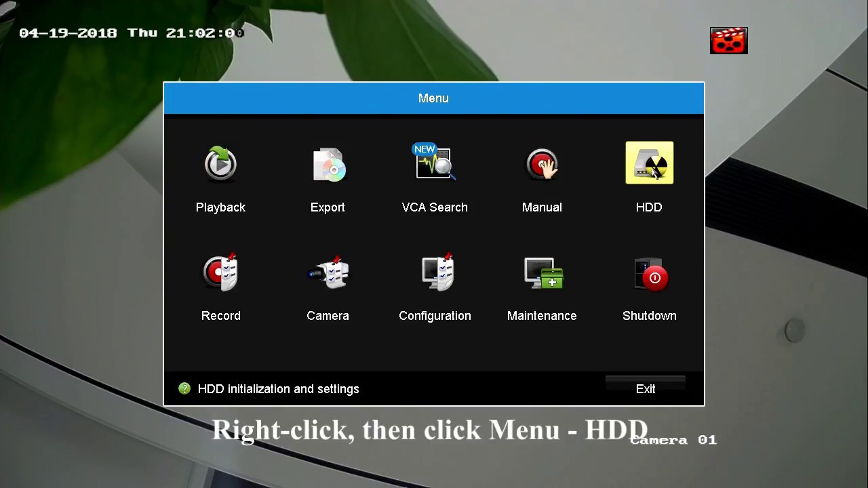Exit the Menu dialog

(x=646, y=388)
